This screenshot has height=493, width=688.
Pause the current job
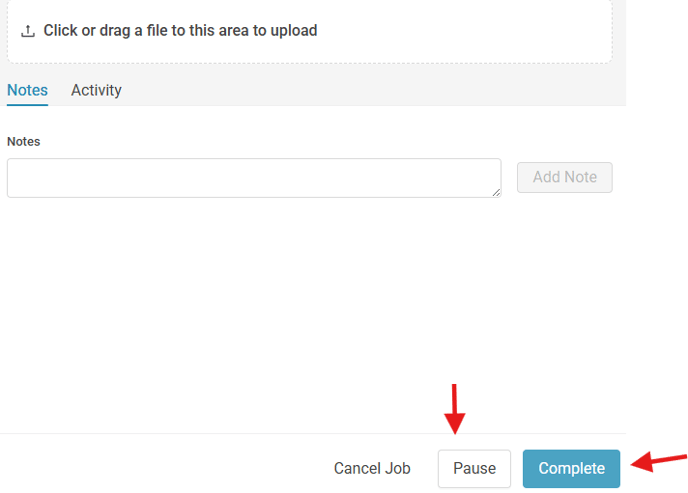click(x=474, y=468)
